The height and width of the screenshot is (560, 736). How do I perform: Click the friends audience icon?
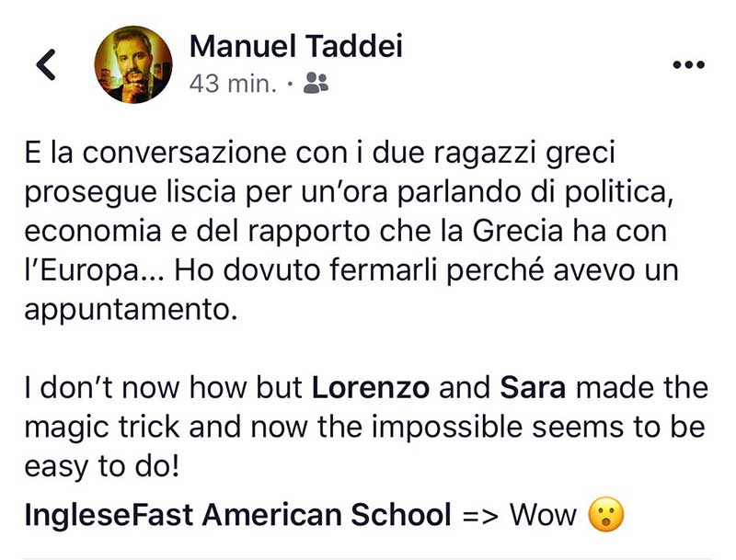click(316, 83)
